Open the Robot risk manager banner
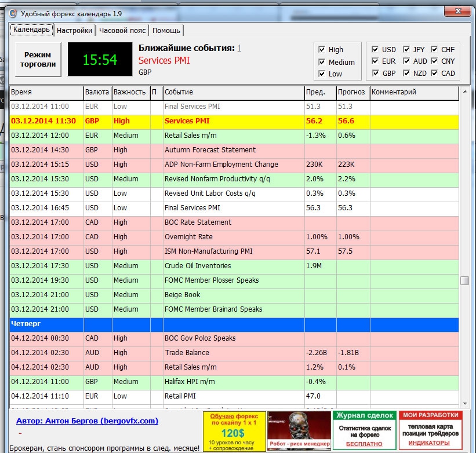Image resolution: width=476 pixels, height=453 pixels. [x=299, y=431]
